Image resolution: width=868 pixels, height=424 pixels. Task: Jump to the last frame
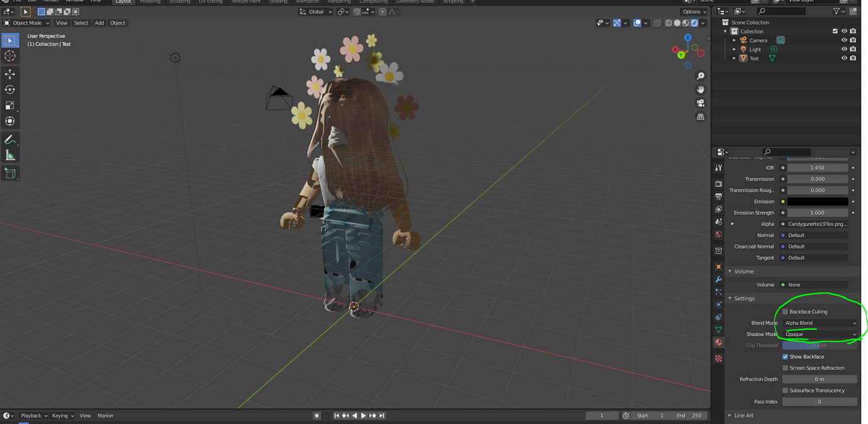(x=382, y=416)
